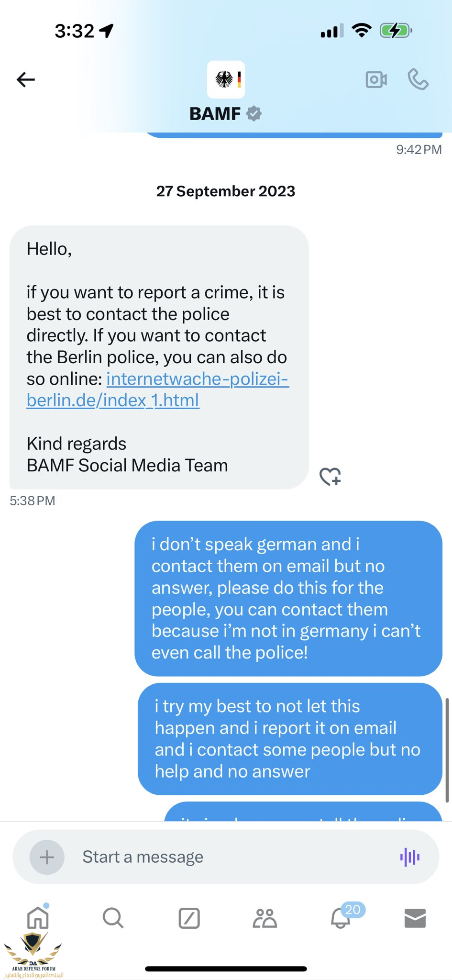Open the Grok slash-box tab
Image resolution: width=452 pixels, height=980 pixels.
point(189,918)
